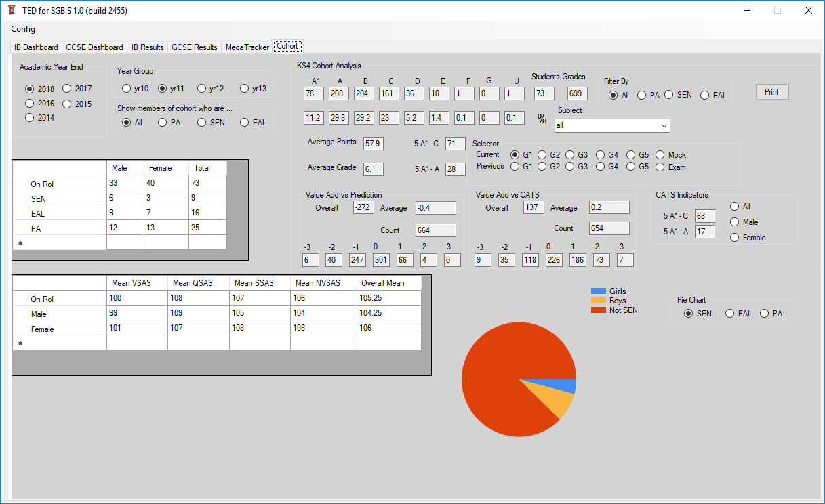Switch to the GCSE Dashboard tab
825x504 pixels.
click(94, 47)
